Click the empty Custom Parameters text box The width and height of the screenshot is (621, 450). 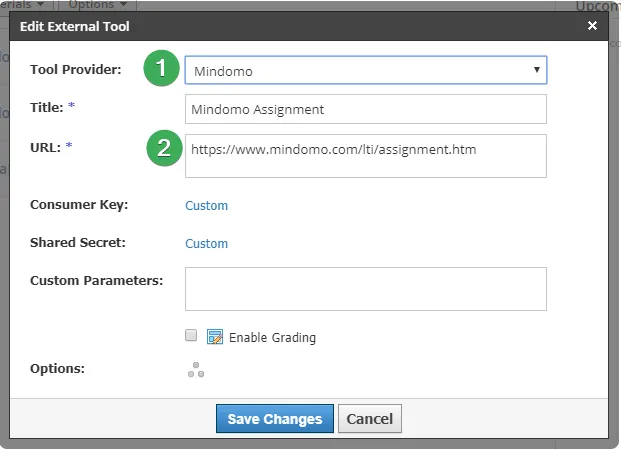coord(366,289)
